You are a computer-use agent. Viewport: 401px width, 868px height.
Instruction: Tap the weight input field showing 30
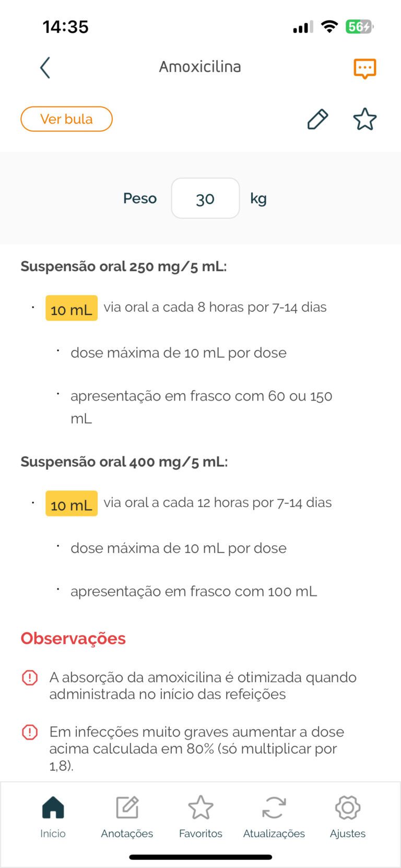[x=205, y=198]
